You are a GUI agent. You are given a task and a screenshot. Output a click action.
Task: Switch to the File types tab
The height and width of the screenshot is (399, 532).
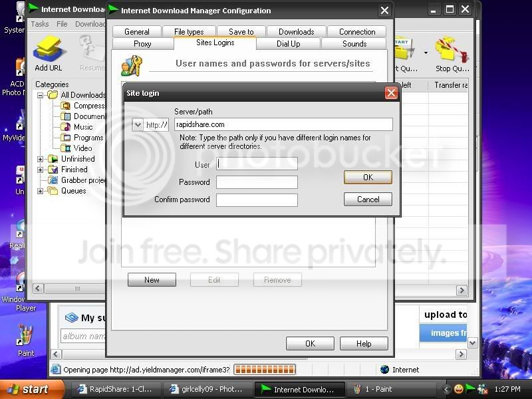click(x=189, y=31)
